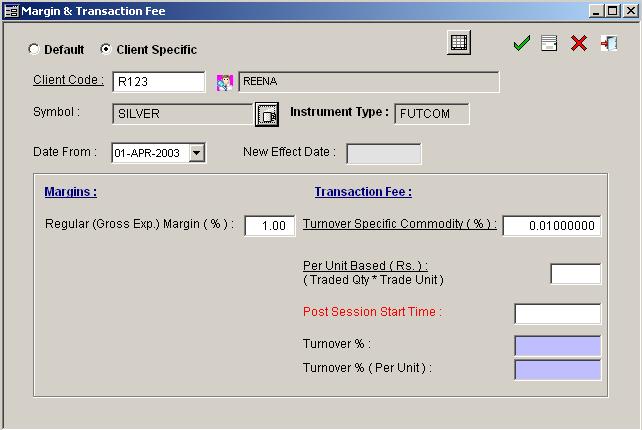Click the clear form icon beside checkmark
This screenshot has height=430, width=642.
(549, 44)
